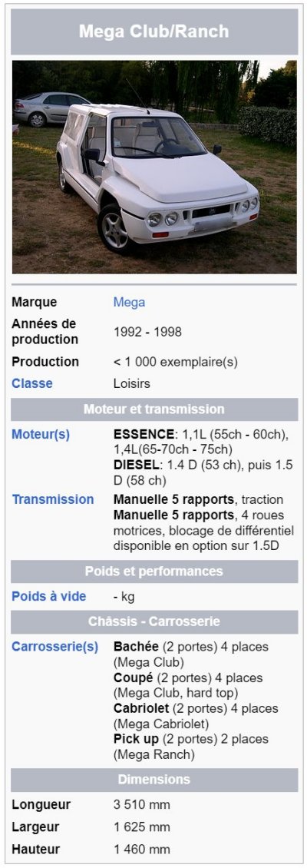Select the Loisirs class value
Viewport: 307px width, 868px height.
(132, 383)
